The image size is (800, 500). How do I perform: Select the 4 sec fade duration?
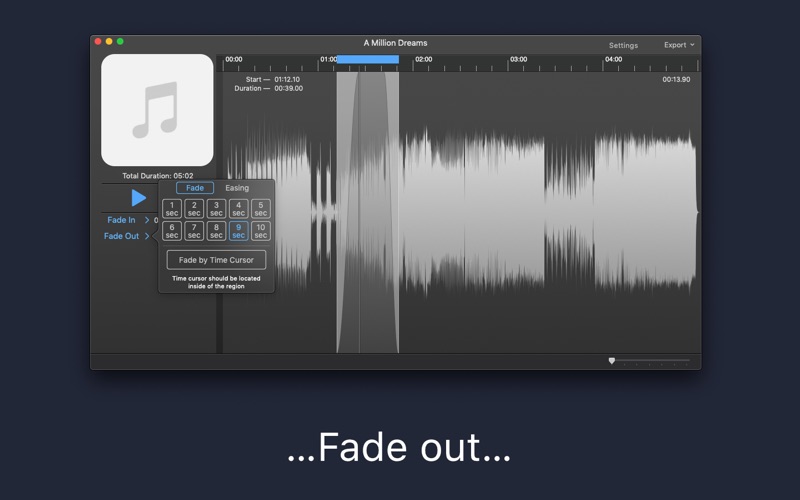(238, 209)
